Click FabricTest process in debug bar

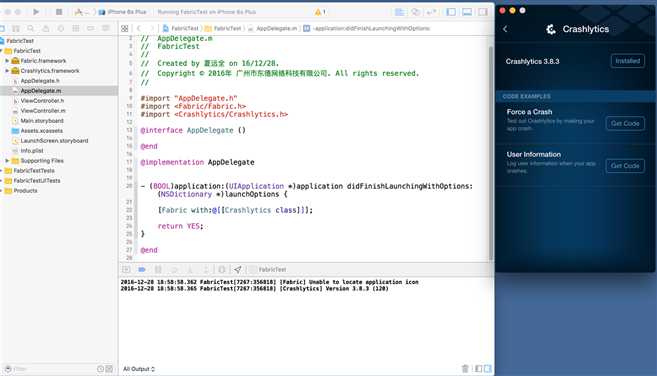tap(268, 270)
